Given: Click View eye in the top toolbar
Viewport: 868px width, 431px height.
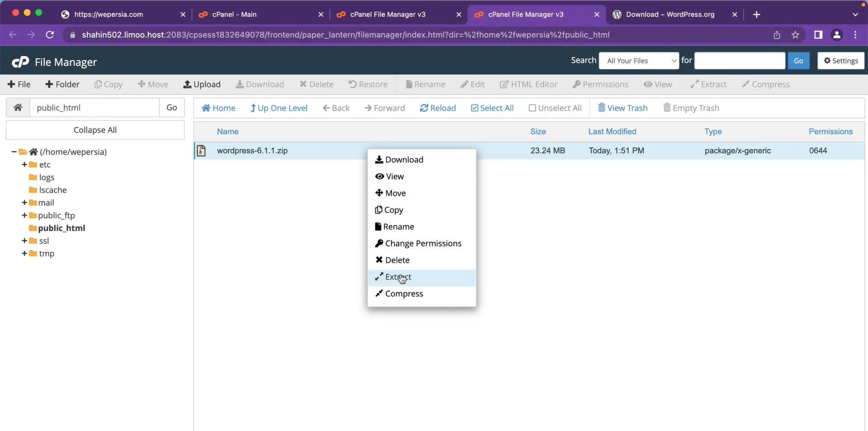Looking at the screenshot, I should (x=658, y=85).
